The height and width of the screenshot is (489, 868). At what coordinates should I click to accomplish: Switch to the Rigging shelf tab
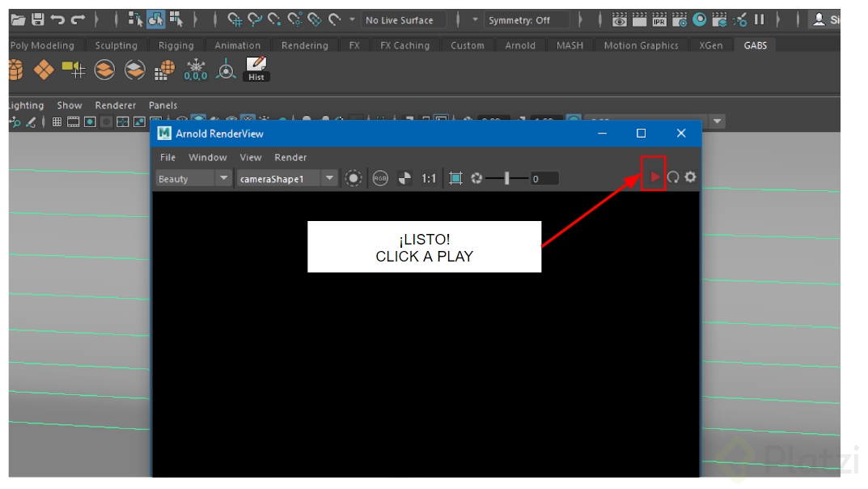pos(176,45)
